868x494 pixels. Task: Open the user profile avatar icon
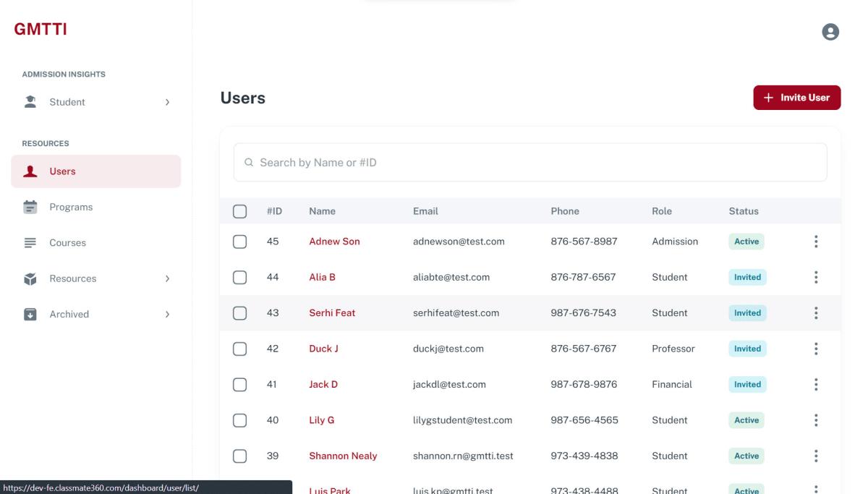(830, 32)
